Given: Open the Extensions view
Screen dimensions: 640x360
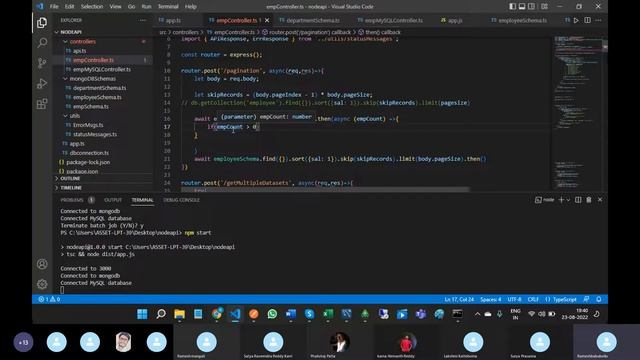Looking at the screenshot, I should click(x=42, y=104).
